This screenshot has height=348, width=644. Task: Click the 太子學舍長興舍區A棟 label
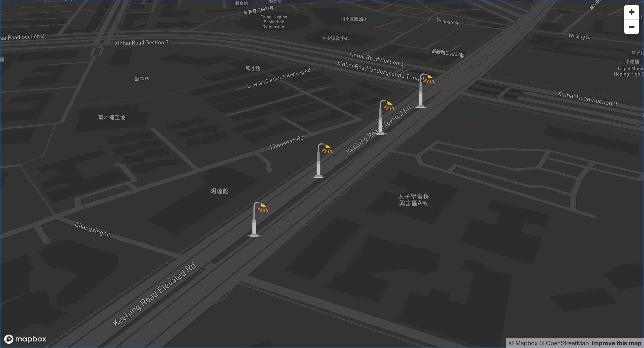[413, 200]
